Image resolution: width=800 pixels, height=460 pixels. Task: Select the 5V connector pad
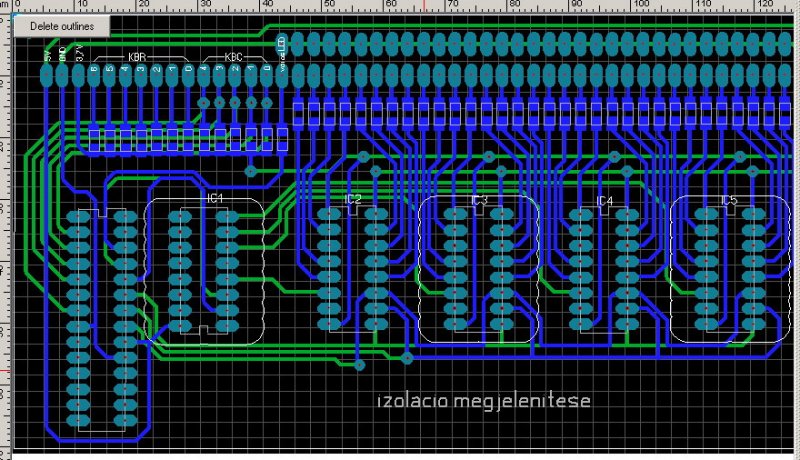pos(47,75)
